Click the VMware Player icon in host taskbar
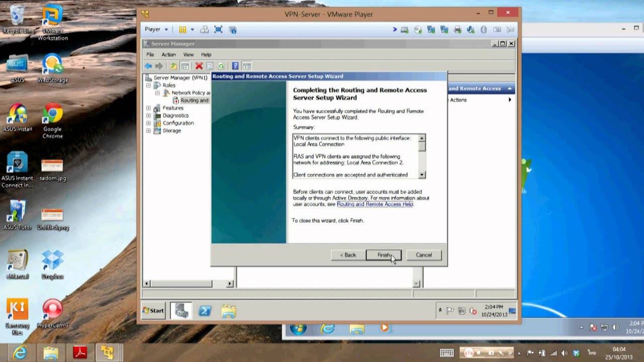This screenshot has width=644, height=362. (x=108, y=353)
